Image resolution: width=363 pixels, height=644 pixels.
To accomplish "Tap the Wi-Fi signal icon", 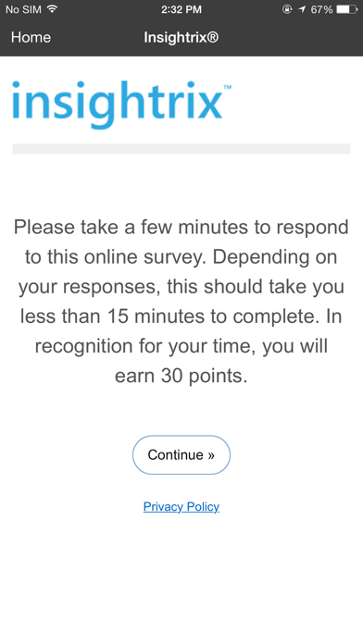I will (x=52, y=9).
